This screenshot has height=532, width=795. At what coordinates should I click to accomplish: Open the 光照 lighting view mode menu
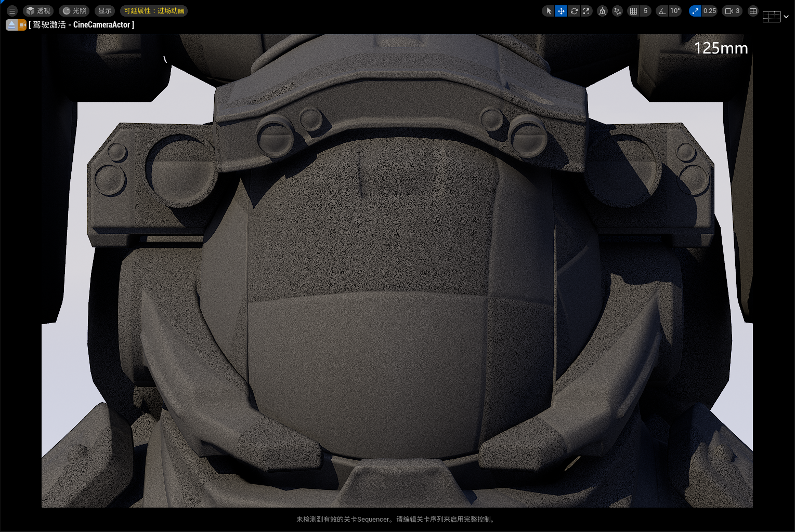pos(74,11)
